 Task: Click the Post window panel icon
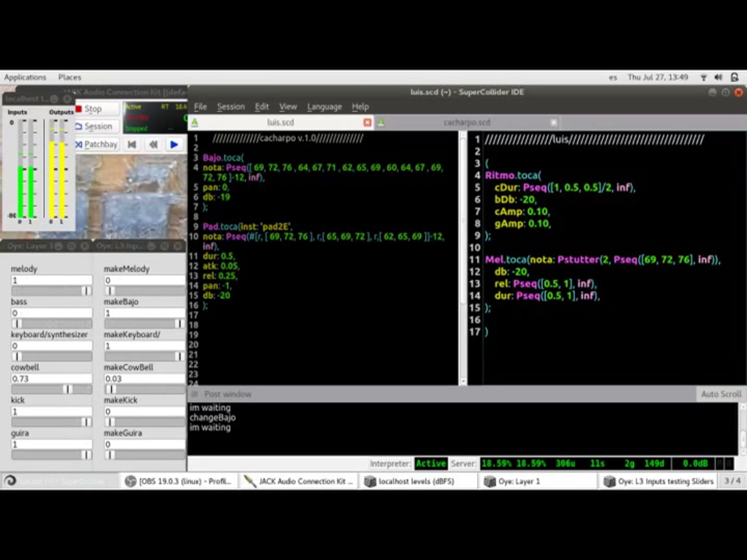pyautogui.click(x=195, y=394)
